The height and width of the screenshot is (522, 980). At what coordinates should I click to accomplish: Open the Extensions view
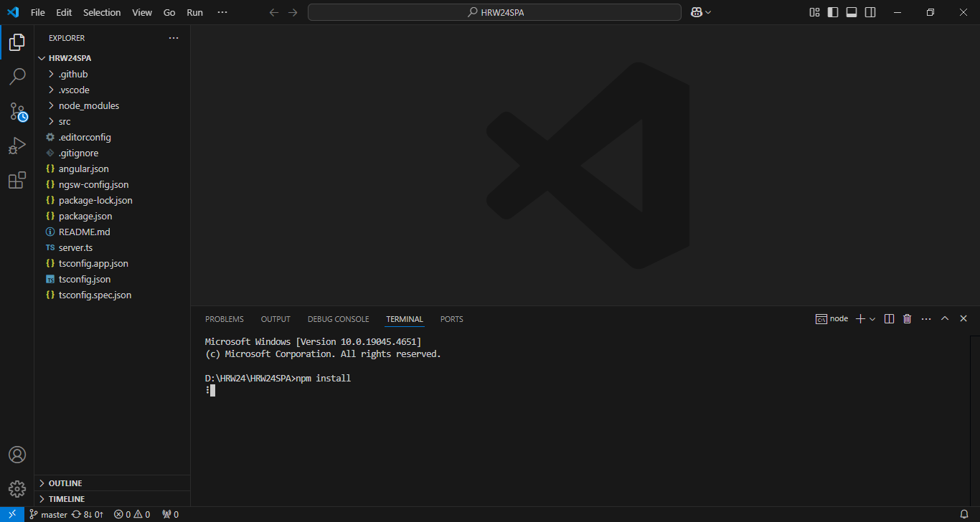(x=17, y=181)
